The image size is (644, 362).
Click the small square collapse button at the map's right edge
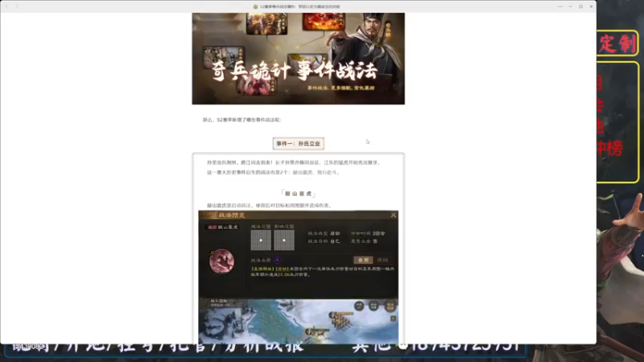click(393, 319)
